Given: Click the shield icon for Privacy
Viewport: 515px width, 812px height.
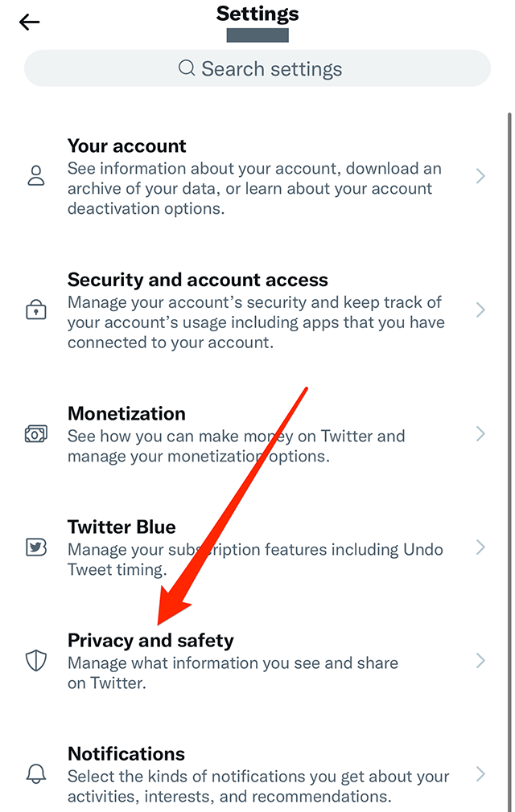Looking at the screenshot, I should coord(36,661).
